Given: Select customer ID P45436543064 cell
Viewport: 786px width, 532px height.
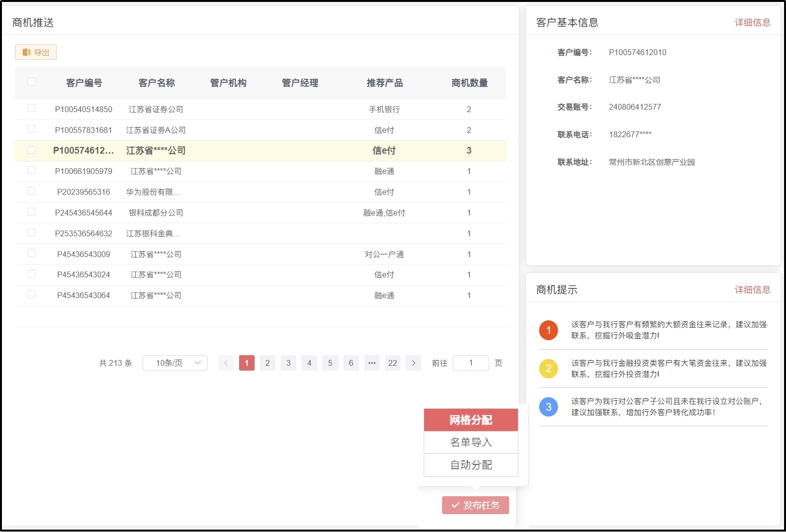Looking at the screenshot, I should click(84, 295).
